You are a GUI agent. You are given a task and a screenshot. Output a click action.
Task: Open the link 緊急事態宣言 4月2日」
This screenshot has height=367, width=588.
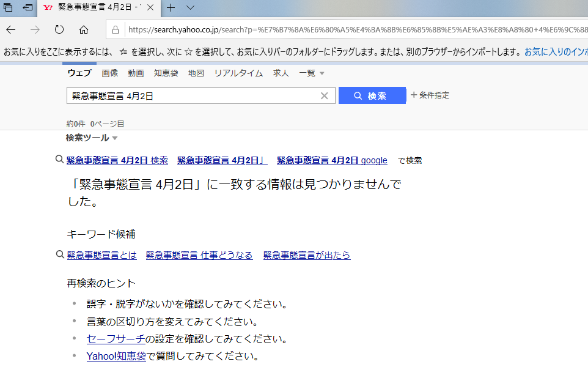(x=222, y=160)
